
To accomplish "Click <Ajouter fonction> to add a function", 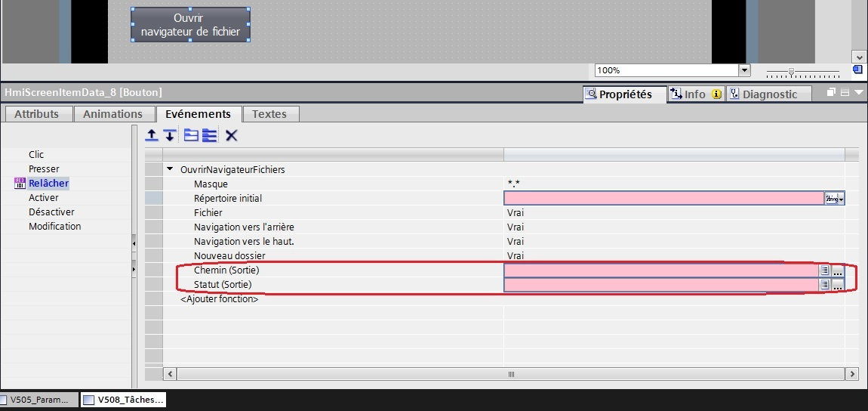I will tap(219, 299).
